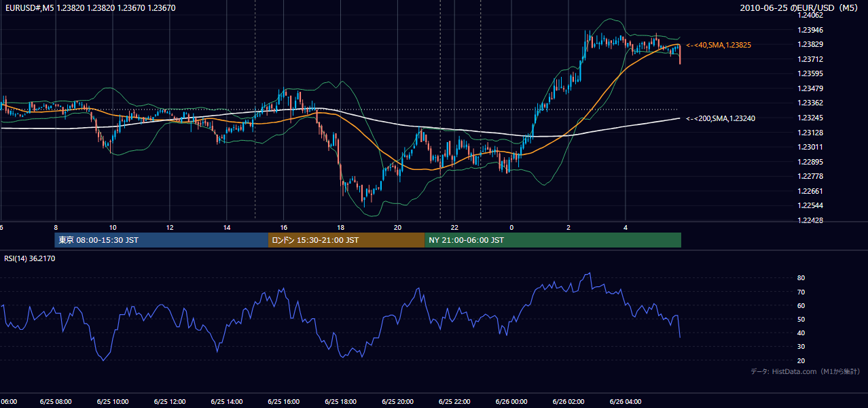
Task: Click price axis label 1.22895
Action: [x=811, y=162]
